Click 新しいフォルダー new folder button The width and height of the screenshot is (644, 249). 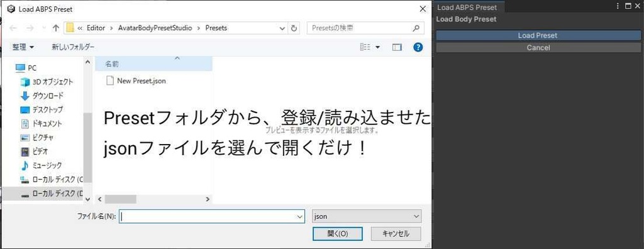73,47
